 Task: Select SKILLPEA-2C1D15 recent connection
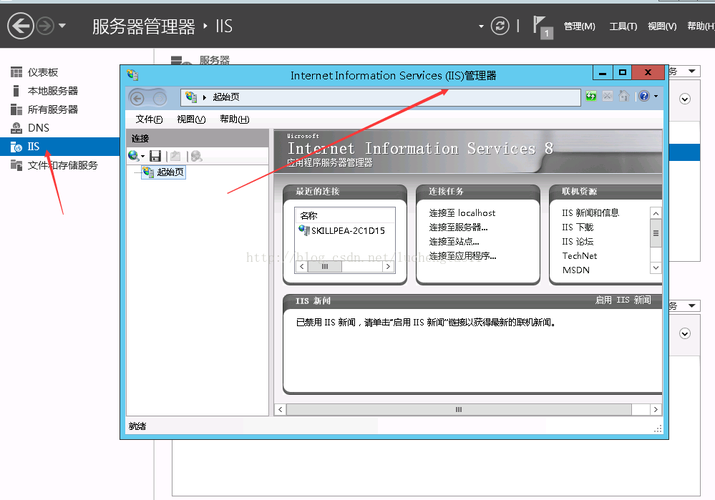click(342, 231)
